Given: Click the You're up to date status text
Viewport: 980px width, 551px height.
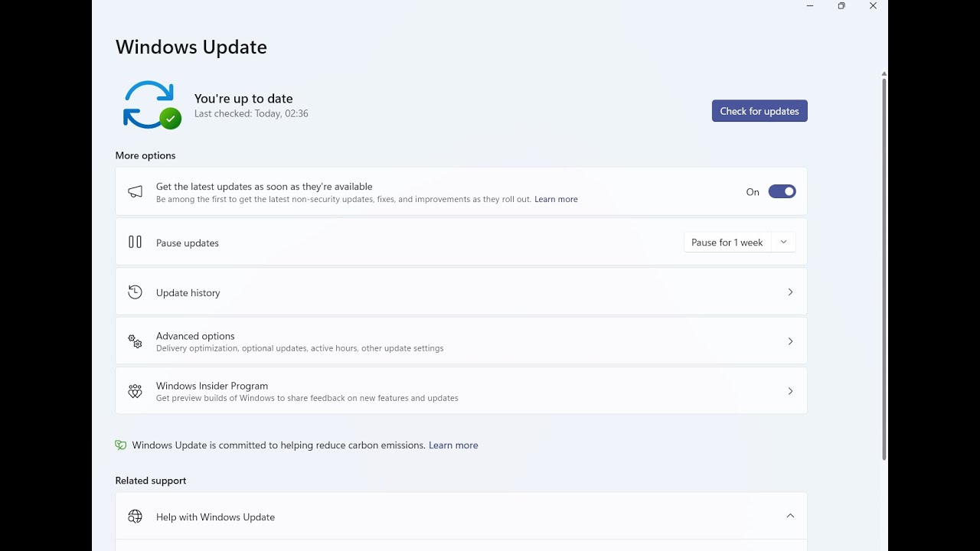Looking at the screenshot, I should (x=243, y=98).
